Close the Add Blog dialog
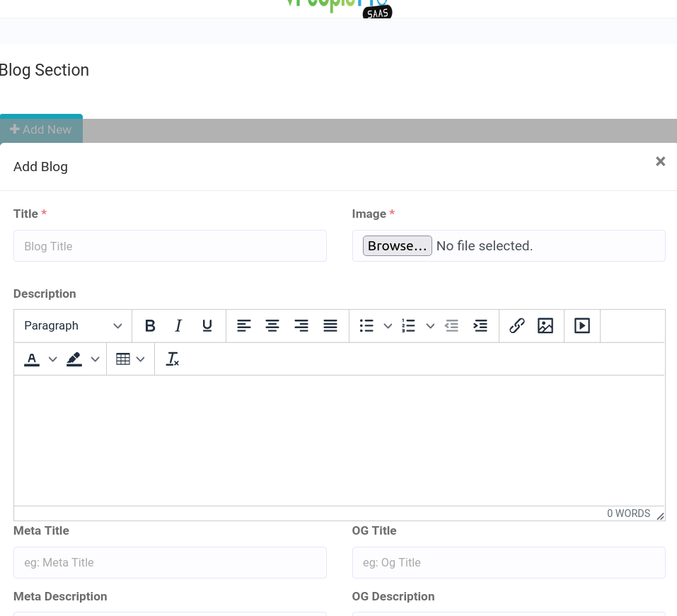Viewport: 677px width, 616px height. [660, 161]
